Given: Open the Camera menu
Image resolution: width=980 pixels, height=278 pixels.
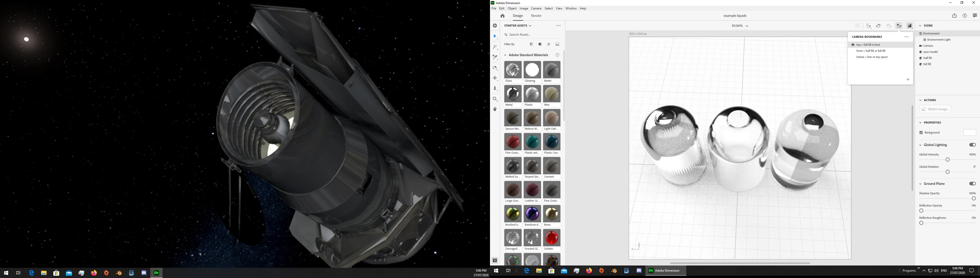Looking at the screenshot, I should click(x=536, y=8).
